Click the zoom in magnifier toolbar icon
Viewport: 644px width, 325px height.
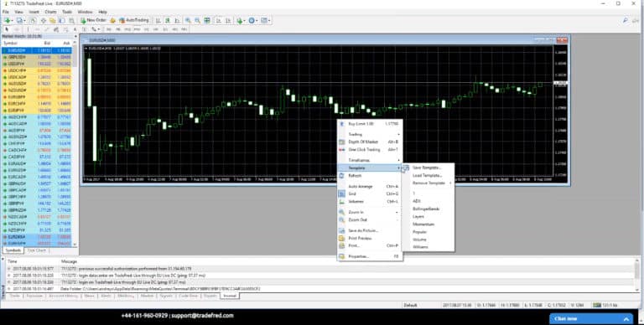point(188,20)
